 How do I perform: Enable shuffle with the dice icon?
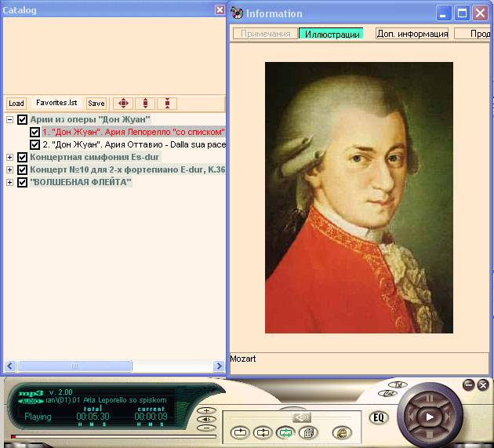[308, 432]
